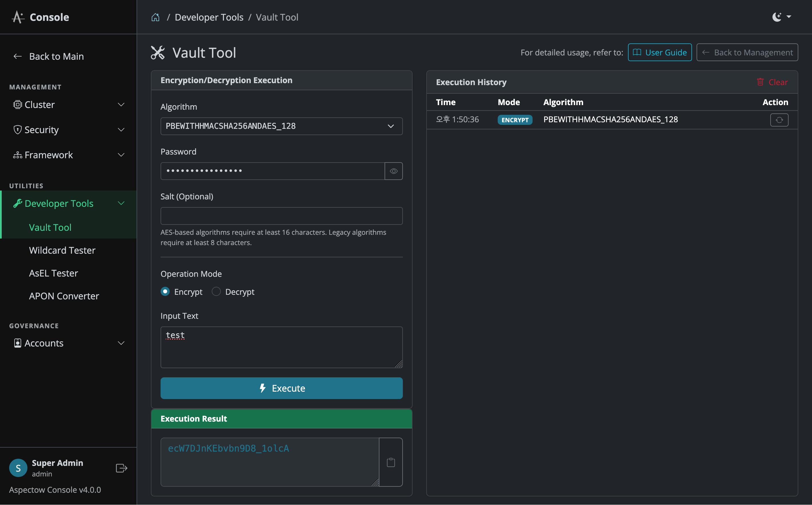Clear the execution history

[x=772, y=82]
